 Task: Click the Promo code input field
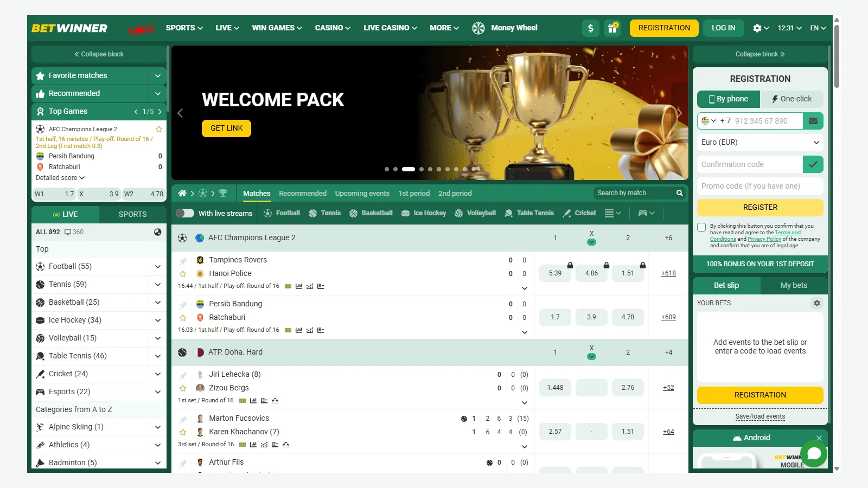760,186
